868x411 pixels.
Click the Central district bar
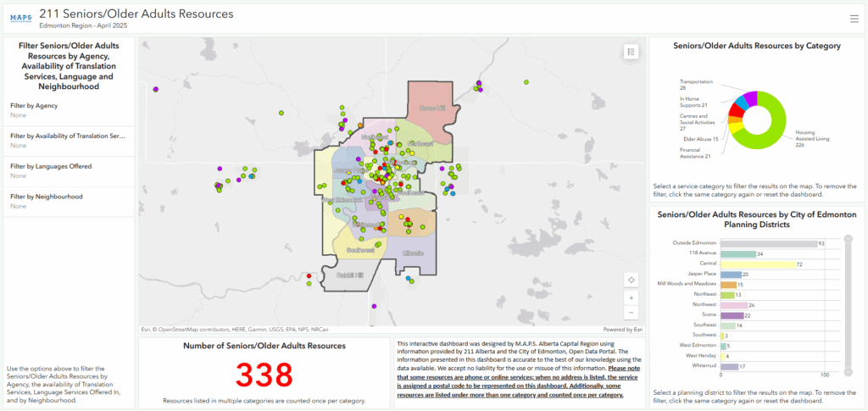coord(758,264)
